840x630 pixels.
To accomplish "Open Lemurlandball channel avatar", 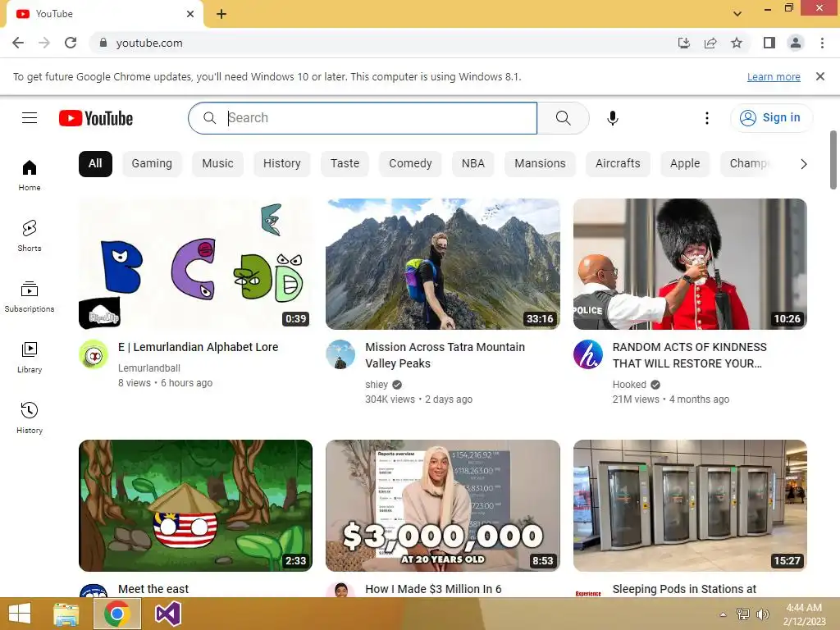I will click(94, 354).
